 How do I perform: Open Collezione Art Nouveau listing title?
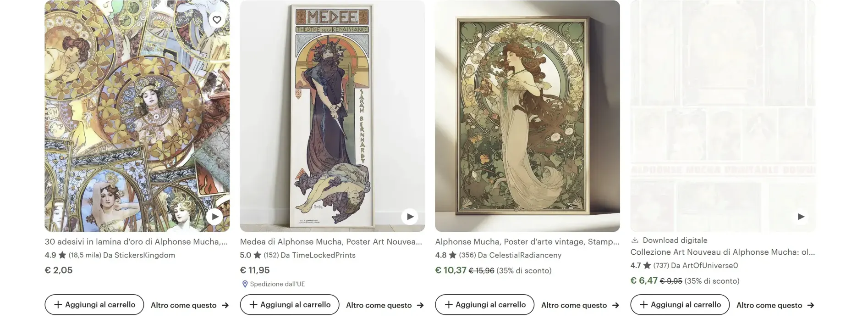click(722, 252)
